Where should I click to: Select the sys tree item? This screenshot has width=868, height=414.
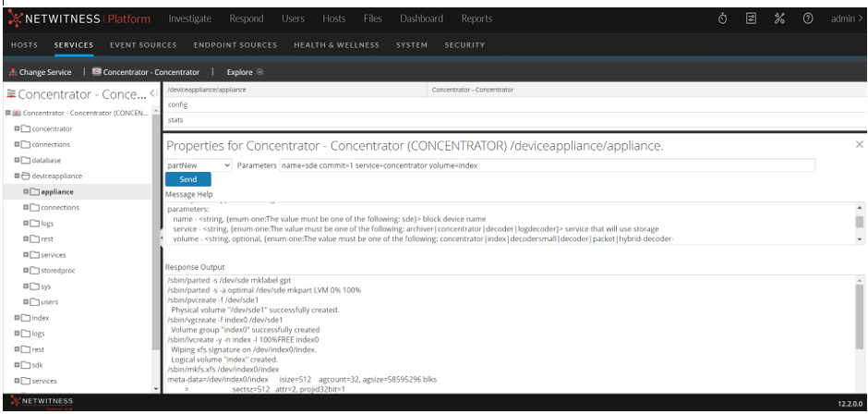pyautogui.click(x=45, y=286)
